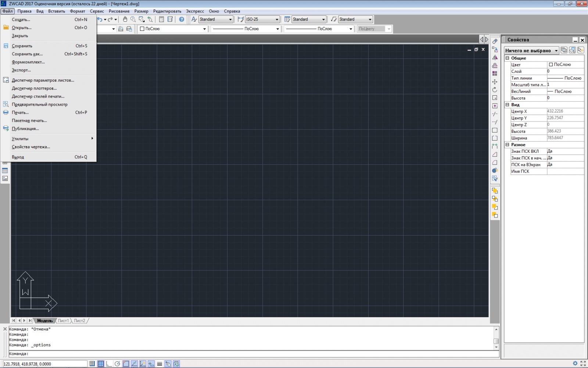The image size is (588, 368).
Task: Toggle grid display in status bar
Action: tap(101, 364)
